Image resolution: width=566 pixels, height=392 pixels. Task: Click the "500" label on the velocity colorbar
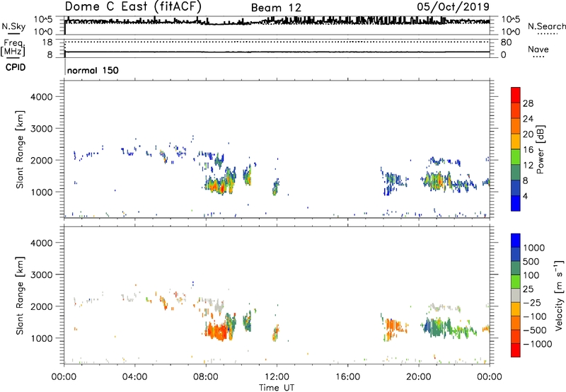pyautogui.click(x=531, y=262)
